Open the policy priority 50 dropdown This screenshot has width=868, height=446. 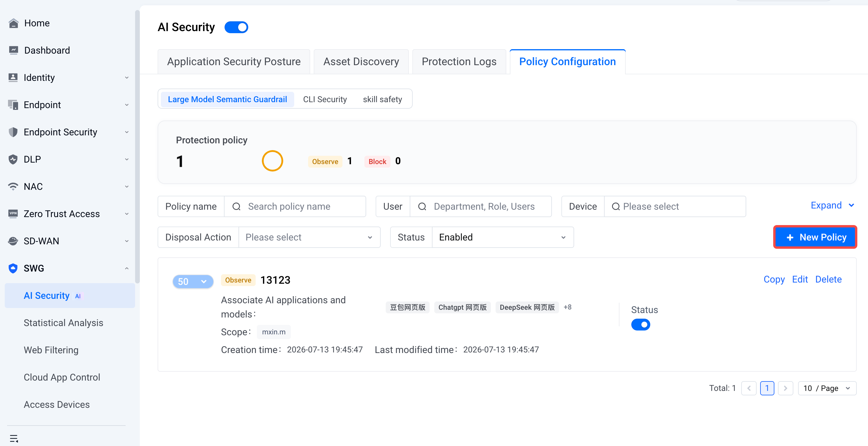(193, 281)
